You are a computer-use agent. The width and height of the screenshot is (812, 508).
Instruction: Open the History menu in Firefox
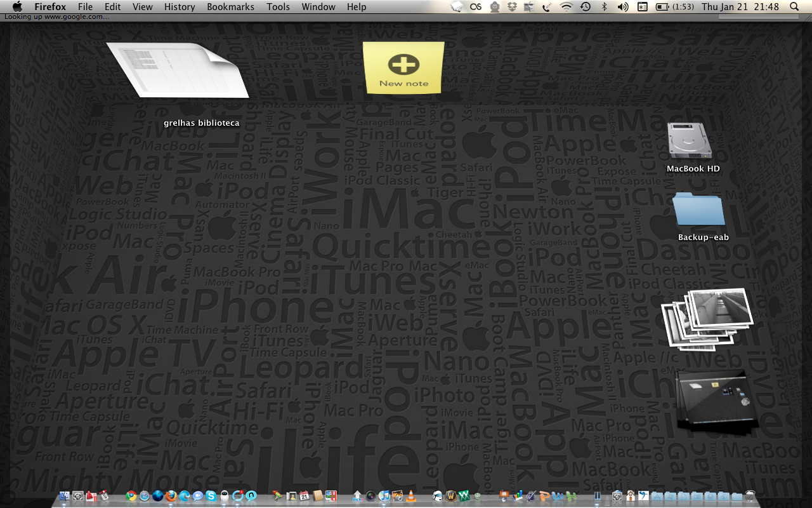click(x=179, y=7)
